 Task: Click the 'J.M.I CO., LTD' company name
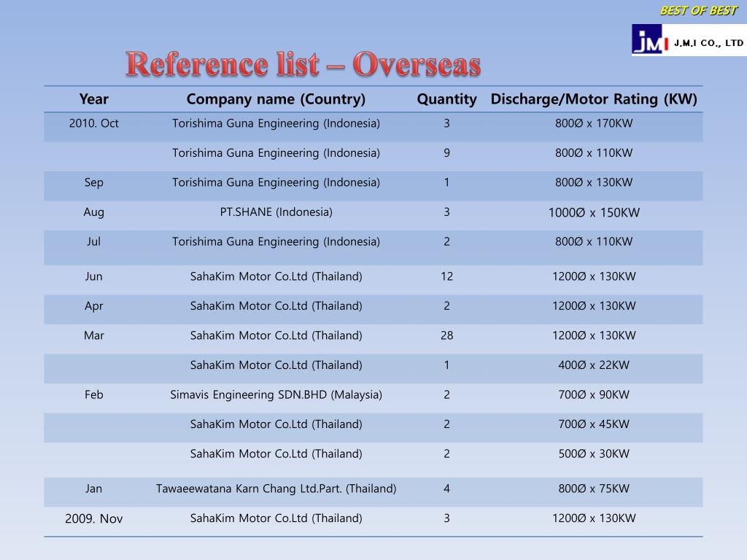click(708, 43)
